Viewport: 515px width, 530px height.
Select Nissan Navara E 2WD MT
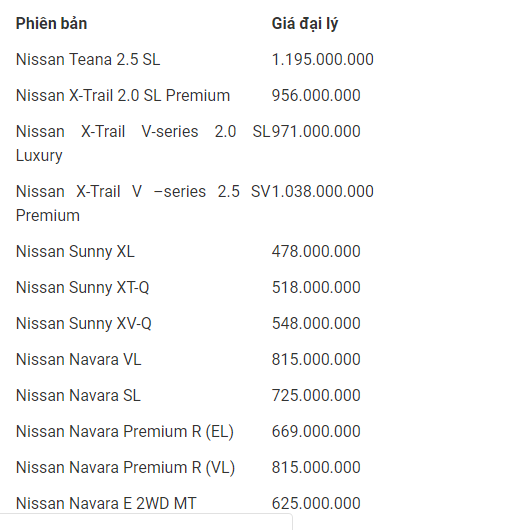tap(106, 504)
